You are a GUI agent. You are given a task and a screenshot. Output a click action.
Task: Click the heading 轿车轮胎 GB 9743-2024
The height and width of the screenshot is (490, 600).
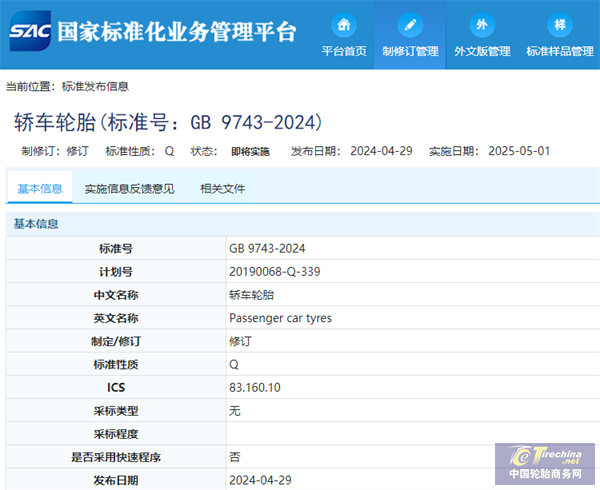tap(168, 122)
